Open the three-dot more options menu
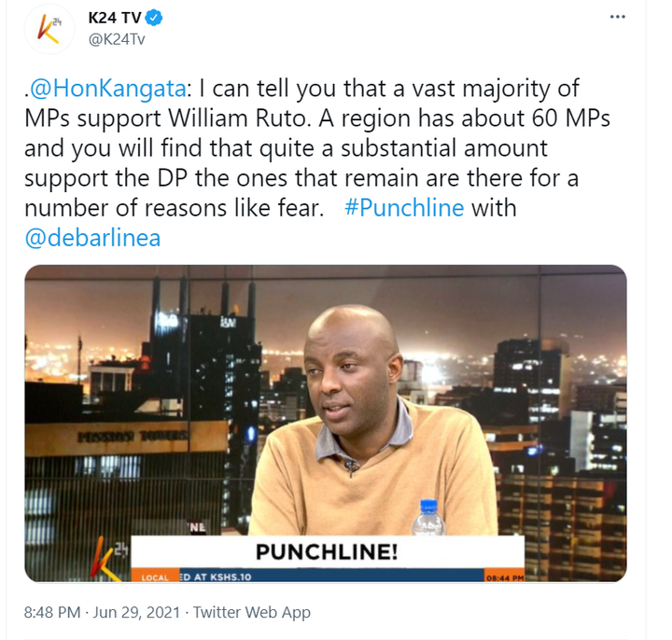The width and height of the screenshot is (672, 640). 617,17
